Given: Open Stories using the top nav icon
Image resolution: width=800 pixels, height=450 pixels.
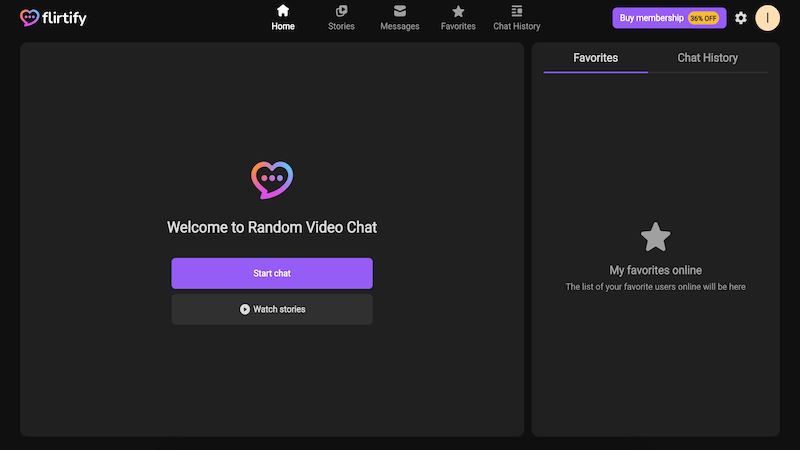Looking at the screenshot, I should click(x=341, y=11).
